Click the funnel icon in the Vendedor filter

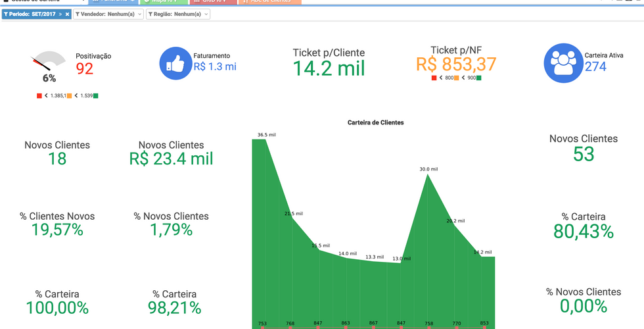point(78,14)
